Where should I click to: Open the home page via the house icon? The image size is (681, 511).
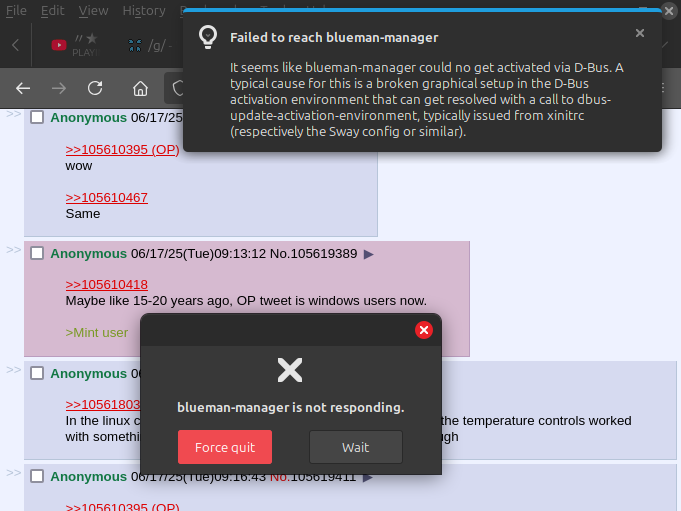click(140, 88)
